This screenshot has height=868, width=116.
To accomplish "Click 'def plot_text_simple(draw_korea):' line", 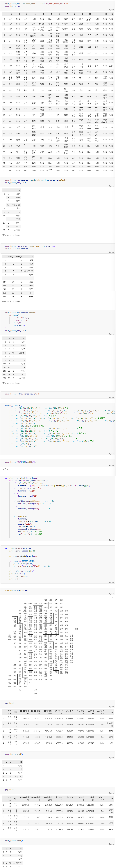I will [22, 478].
